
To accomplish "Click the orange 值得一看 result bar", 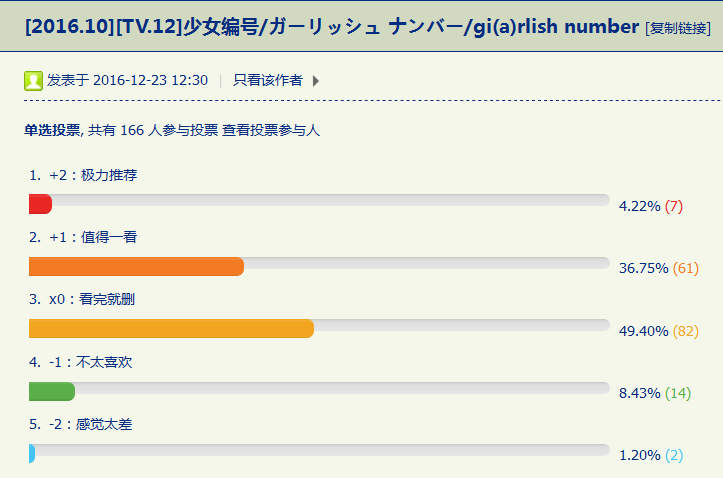I will pyautogui.click(x=137, y=266).
